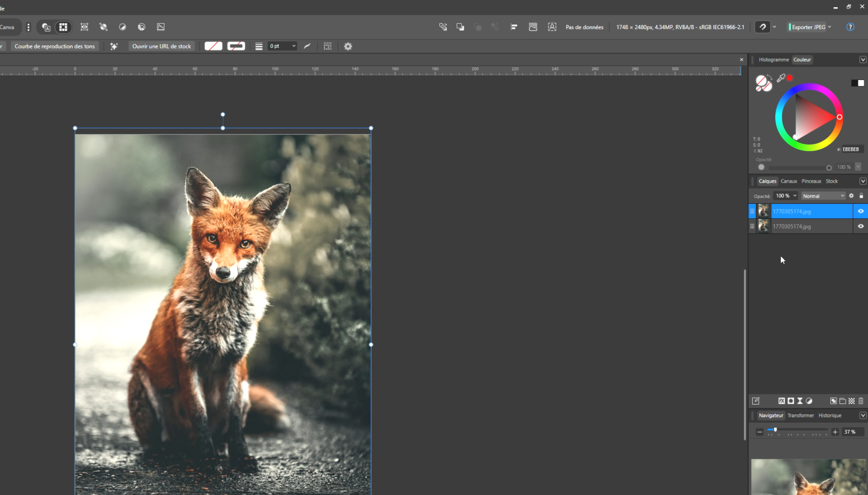The height and width of the screenshot is (495, 868).
Task: Click the hex color input field EBEBEB
Action: [x=851, y=149]
